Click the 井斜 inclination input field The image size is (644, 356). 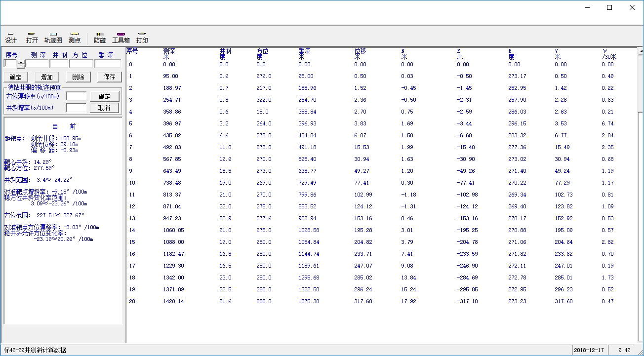point(59,64)
